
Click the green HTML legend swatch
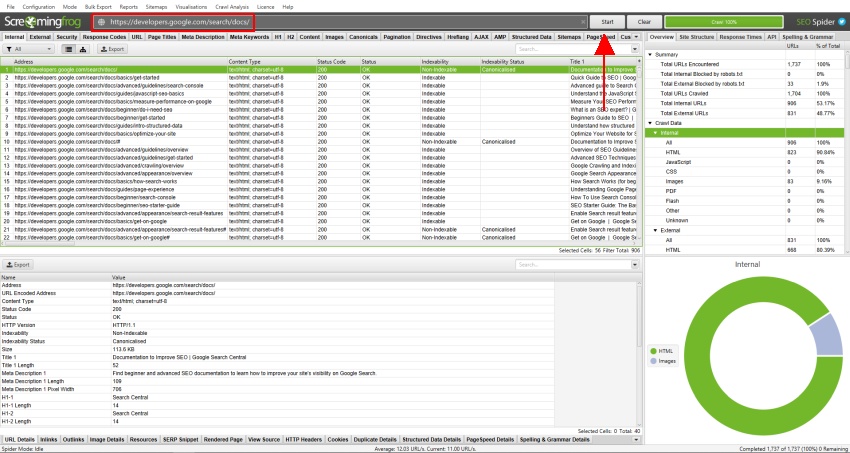tap(654, 351)
